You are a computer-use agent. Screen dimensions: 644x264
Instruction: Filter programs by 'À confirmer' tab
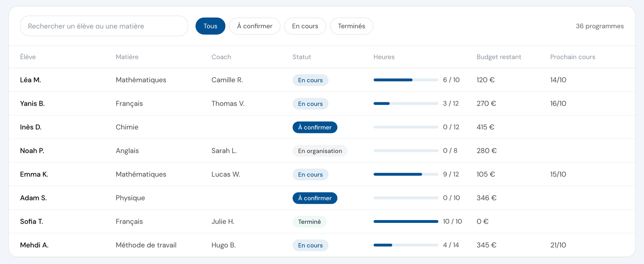(255, 26)
